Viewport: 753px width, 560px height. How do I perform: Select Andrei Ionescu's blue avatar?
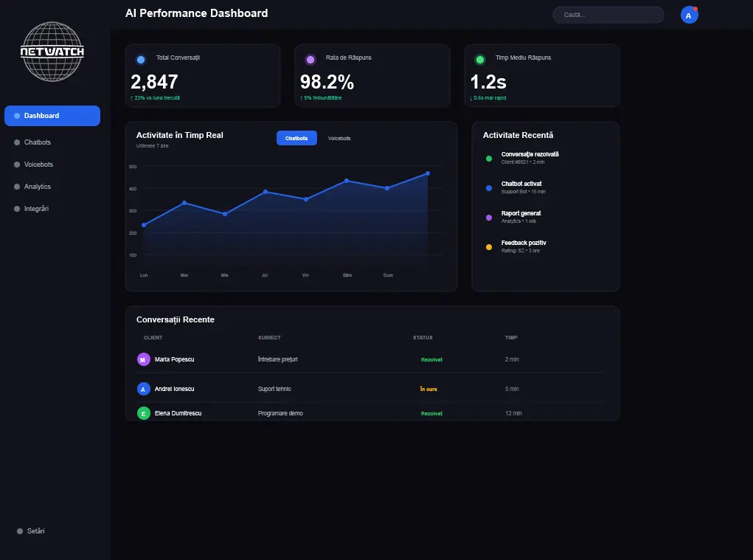pos(143,389)
